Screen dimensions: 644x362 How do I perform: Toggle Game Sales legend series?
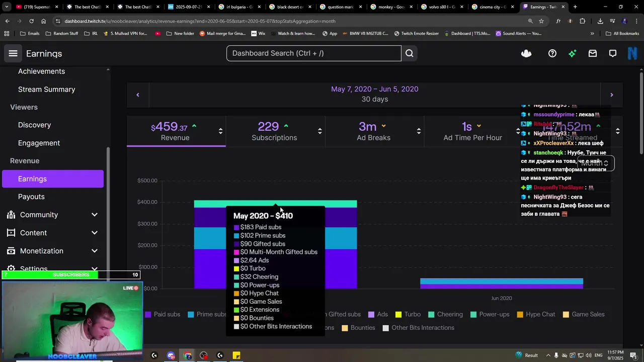point(584,314)
